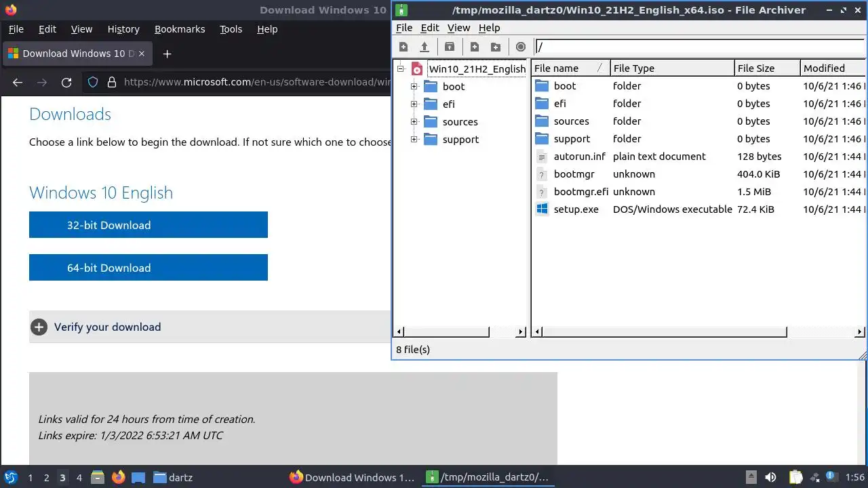Select the setup.exe file row
Viewport: 868px width, 488px height.
point(698,209)
